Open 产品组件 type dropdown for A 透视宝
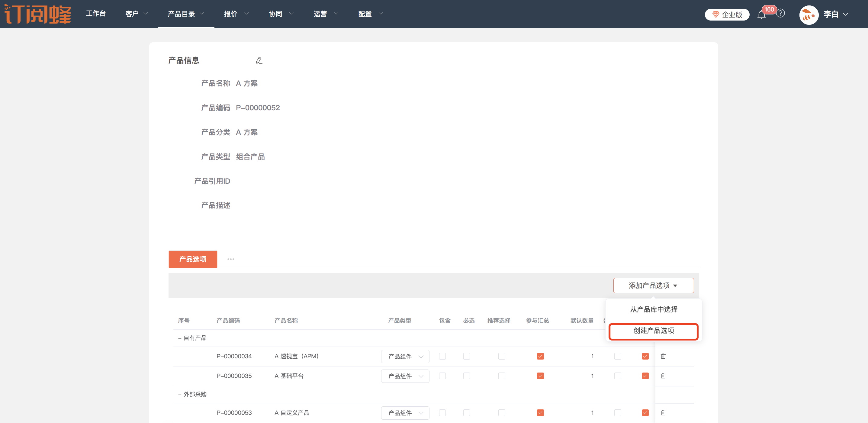This screenshot has width=868, height=423. 405,356
